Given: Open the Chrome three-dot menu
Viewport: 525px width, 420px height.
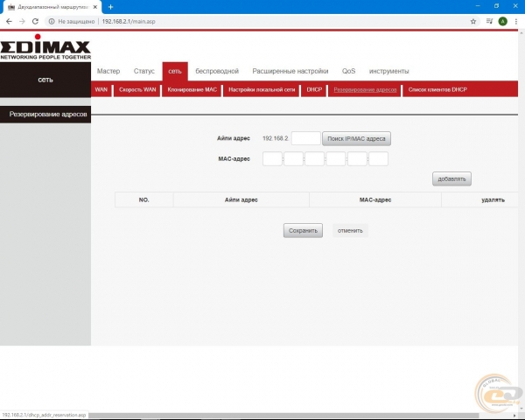Looking at the screenshot, I should point(516,21).
